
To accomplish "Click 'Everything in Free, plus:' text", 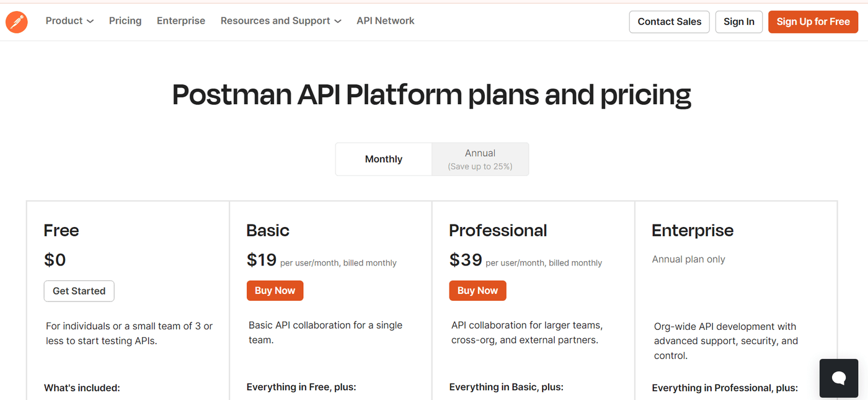I will (x=301, y=388).
